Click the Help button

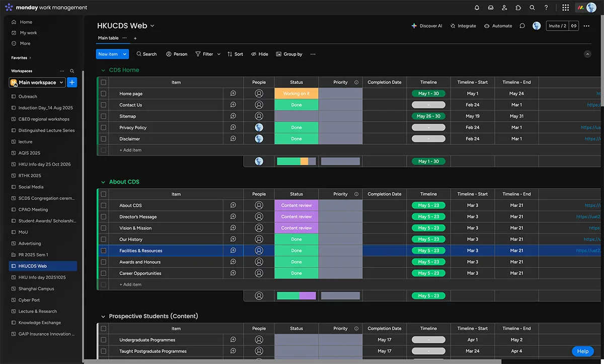tap(583, 351)
